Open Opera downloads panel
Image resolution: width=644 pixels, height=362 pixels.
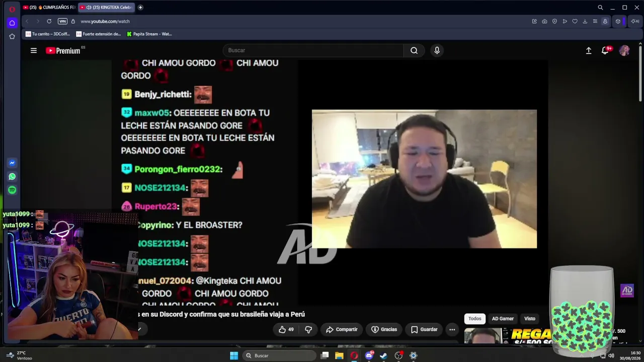tap(585, 21)
